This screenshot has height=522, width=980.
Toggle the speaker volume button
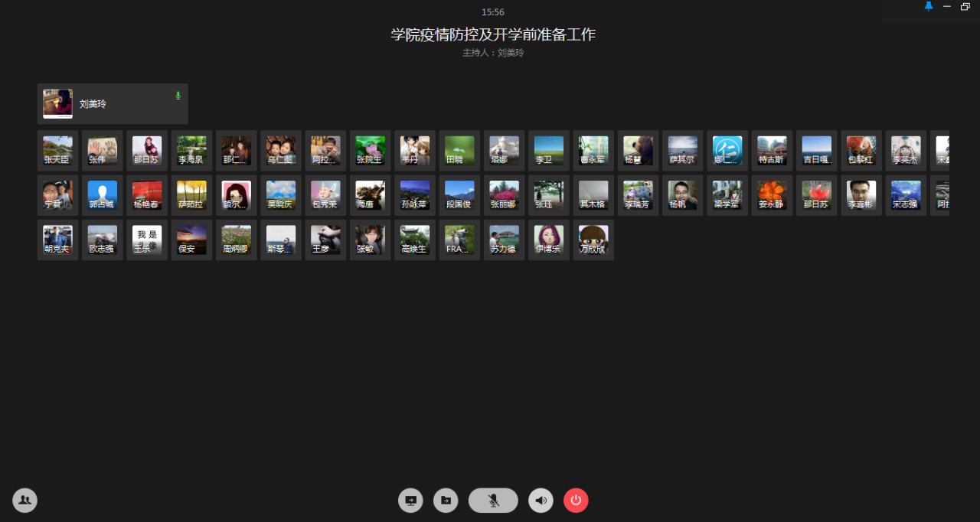tap(541, 501)
